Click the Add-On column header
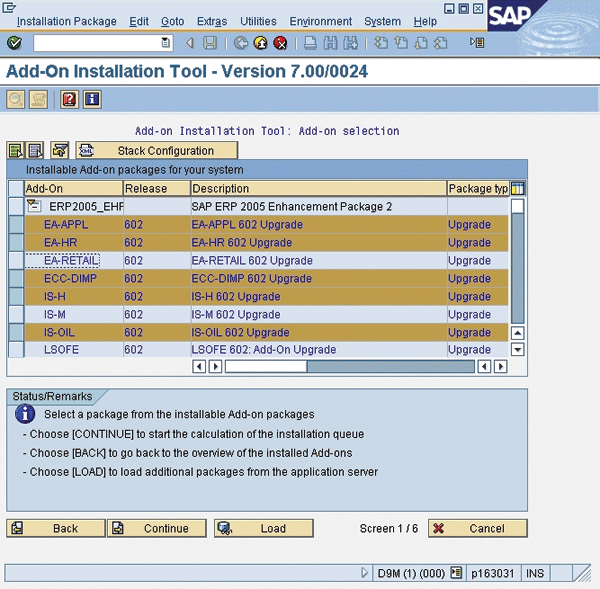 pyautogui.click(x=73, y=188)
